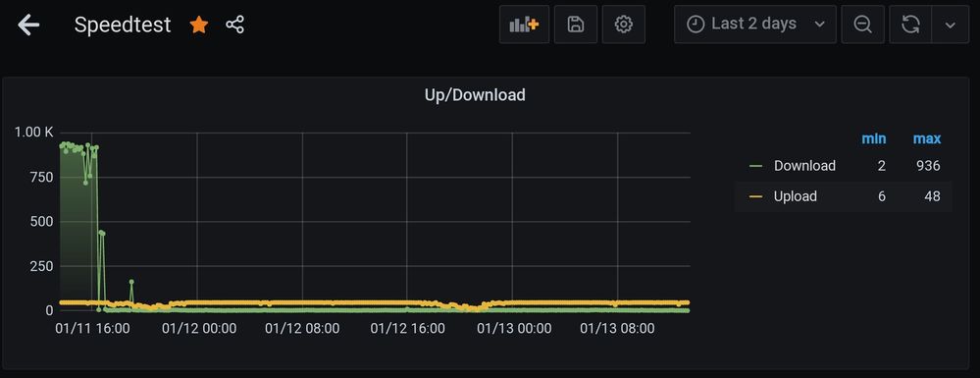Click the 1.00 K y-axis label
The height and width of the screenshot is (378, 980).
click(x=34, y=133)
